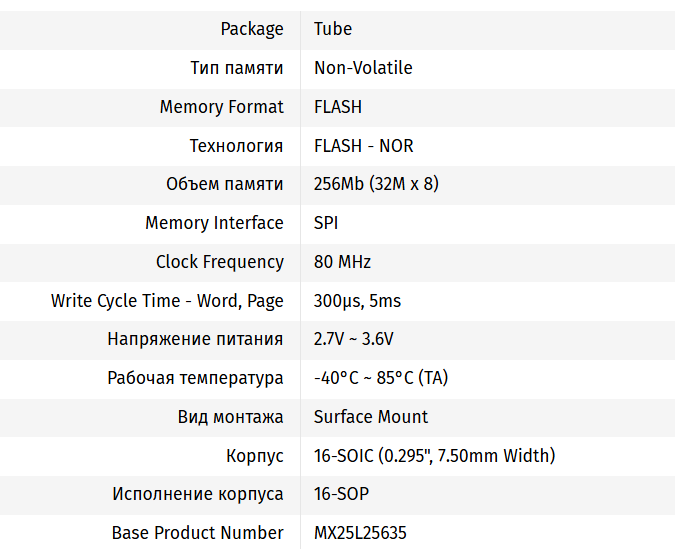The width and height of the screenshot is (675, 549).
Task: Click the "Clock Frequency" label
Action: coord(219,262)
